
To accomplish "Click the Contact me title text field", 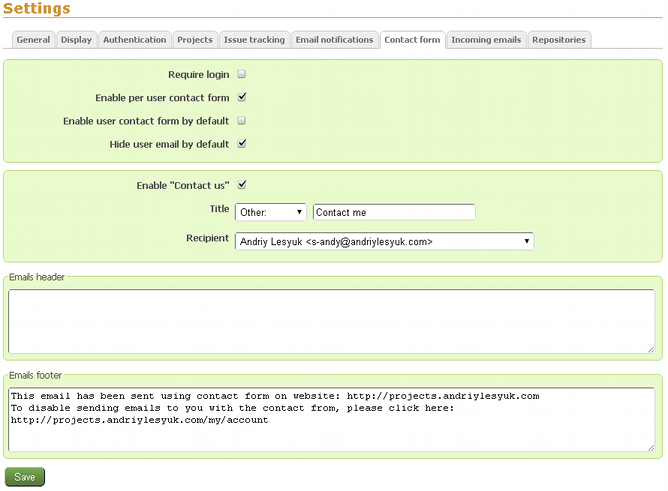I will [393, 212].
